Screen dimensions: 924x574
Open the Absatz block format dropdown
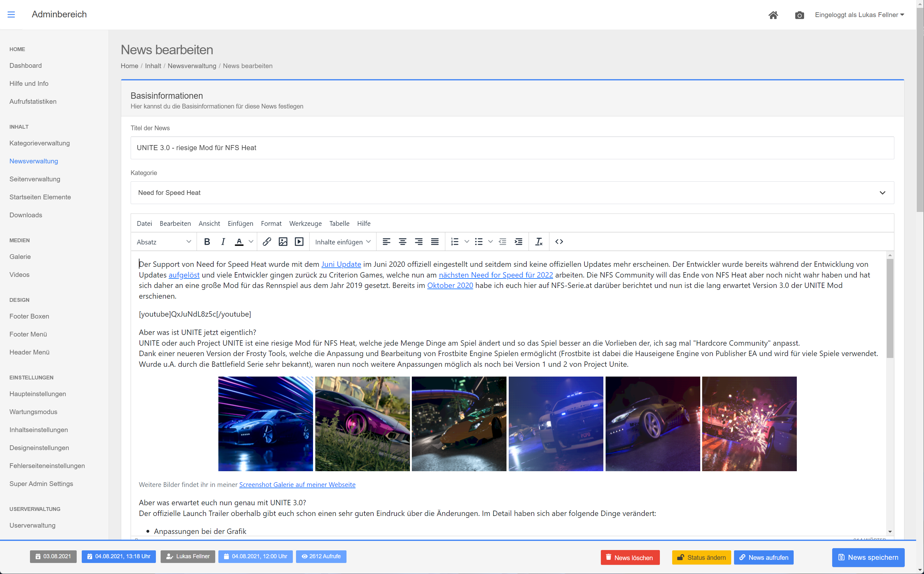[164, 242]
